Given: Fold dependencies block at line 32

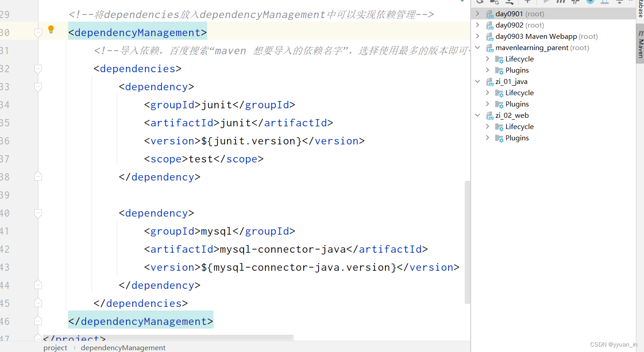Looking at the screenshot, I should 38,69.
